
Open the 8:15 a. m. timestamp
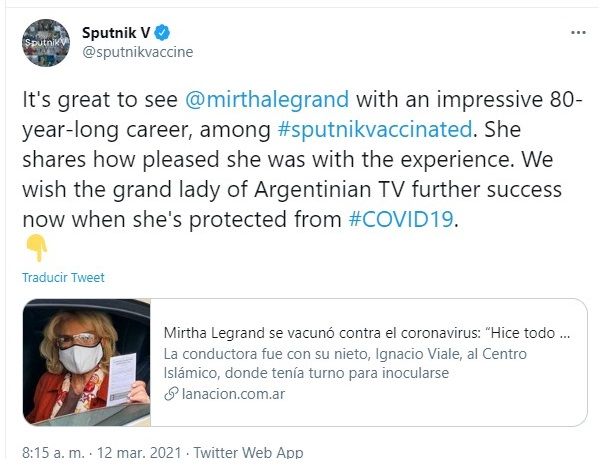(53, 453)
